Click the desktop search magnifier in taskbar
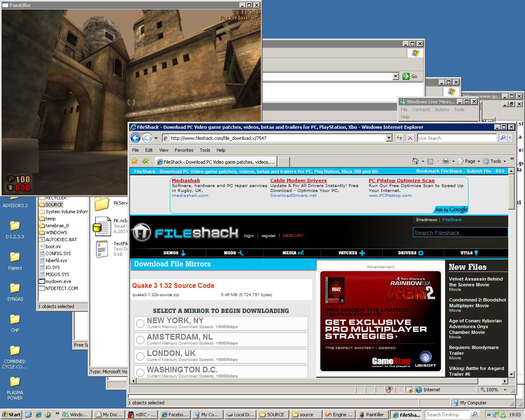The height and width of the screenshot is (420, 525). (x=474, y=415)
